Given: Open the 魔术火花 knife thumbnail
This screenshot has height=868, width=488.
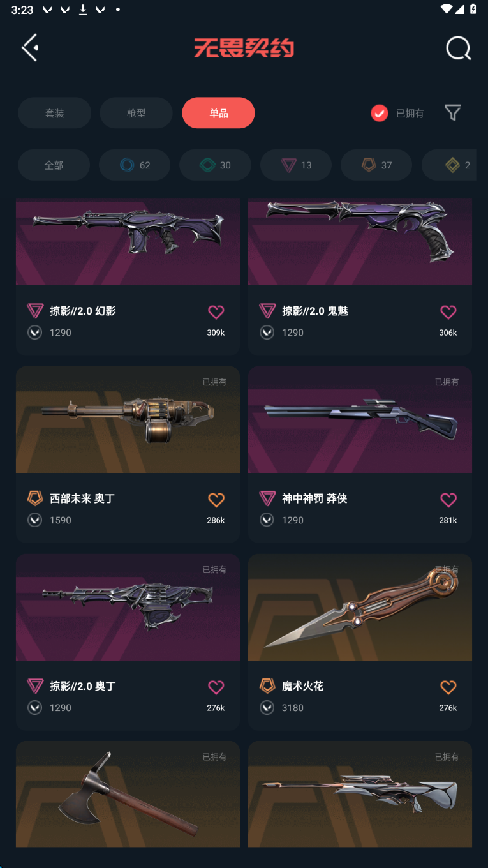Looking at the screenshot, I should 360,608.
